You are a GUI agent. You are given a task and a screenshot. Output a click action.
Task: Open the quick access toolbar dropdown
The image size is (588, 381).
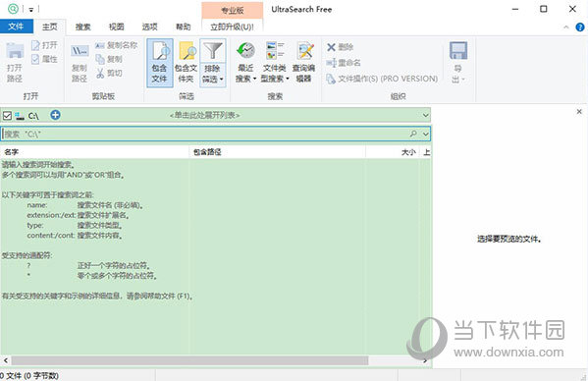[31, 10]
